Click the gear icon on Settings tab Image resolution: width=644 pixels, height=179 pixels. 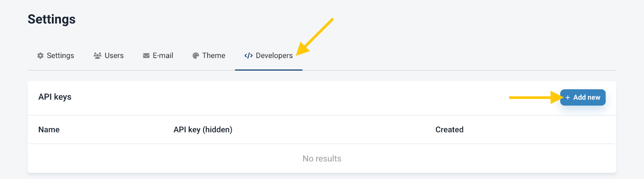40,56
